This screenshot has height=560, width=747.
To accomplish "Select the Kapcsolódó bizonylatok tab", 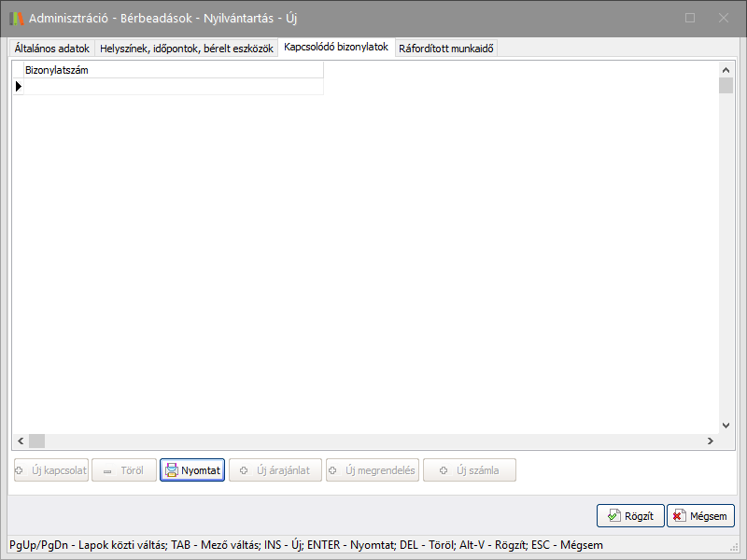I will [336, 47].
